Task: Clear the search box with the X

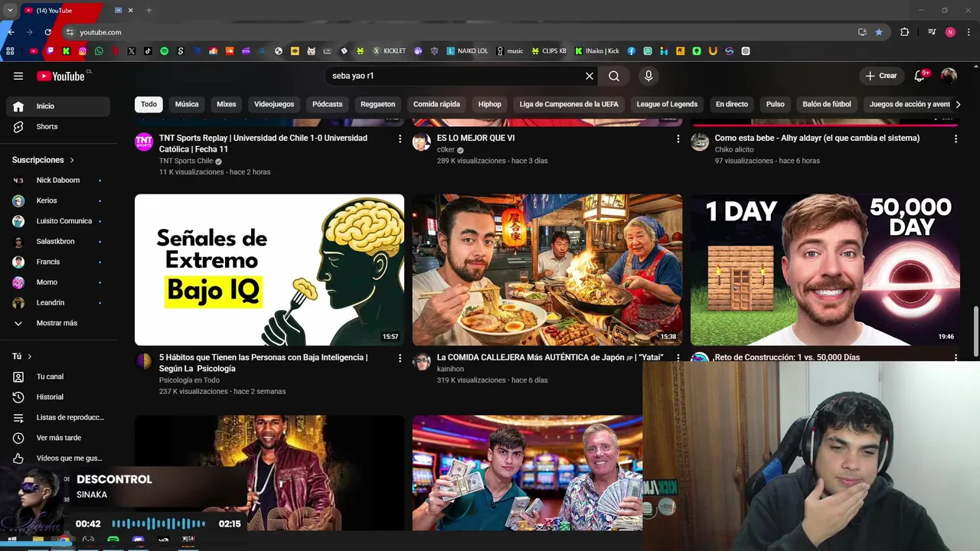Action: [x=590, y=76]
